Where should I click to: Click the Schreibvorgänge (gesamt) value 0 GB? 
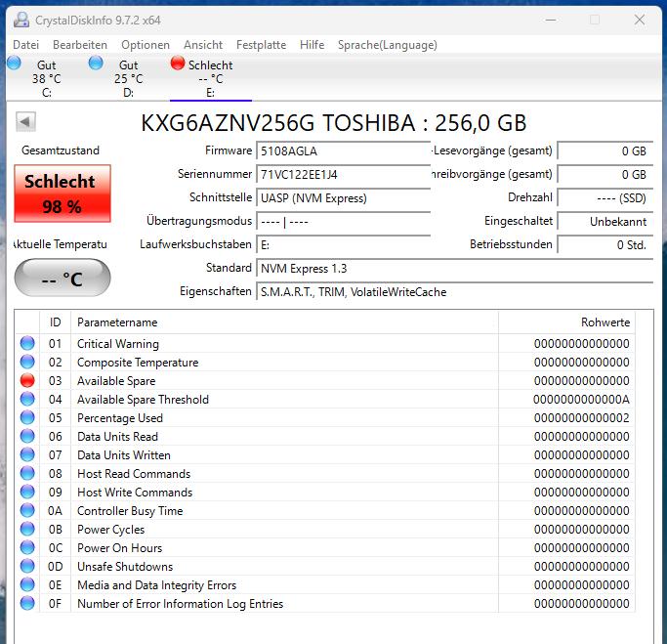pyautogui.click(x=605, y=175)
